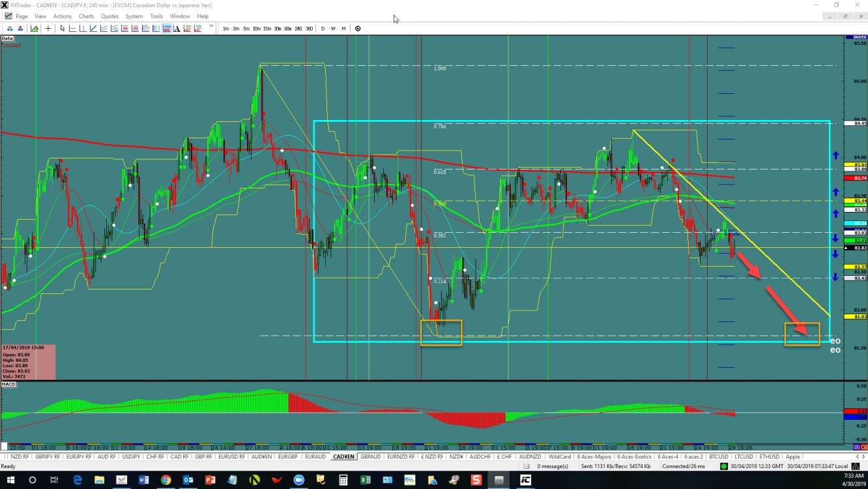Select the arrow pointer tool
This screenshot has height=489, width=868.
tap(62, 29)
